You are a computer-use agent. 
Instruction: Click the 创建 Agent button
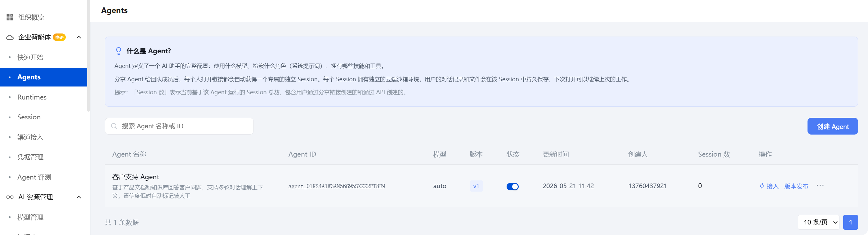click(833, 126)
